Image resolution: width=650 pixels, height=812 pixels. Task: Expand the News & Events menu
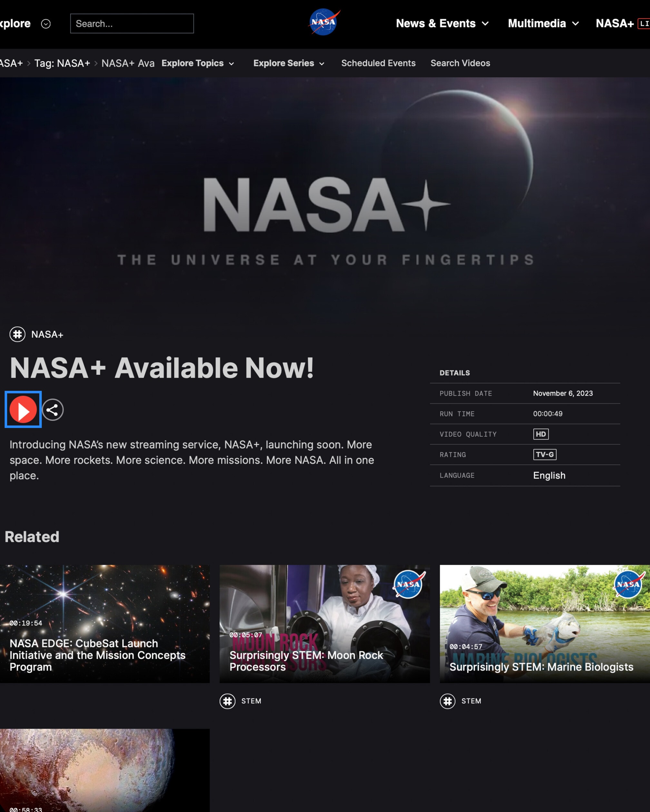pos(442,23)
